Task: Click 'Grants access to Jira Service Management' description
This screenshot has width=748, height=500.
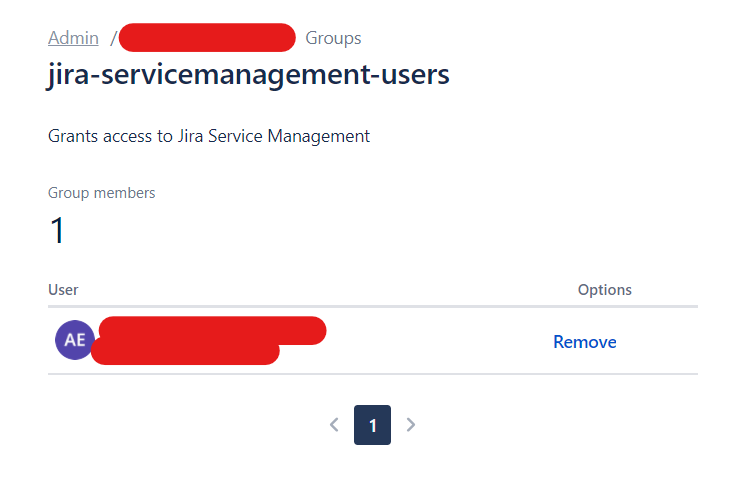Action: click(x=209, y=136)
